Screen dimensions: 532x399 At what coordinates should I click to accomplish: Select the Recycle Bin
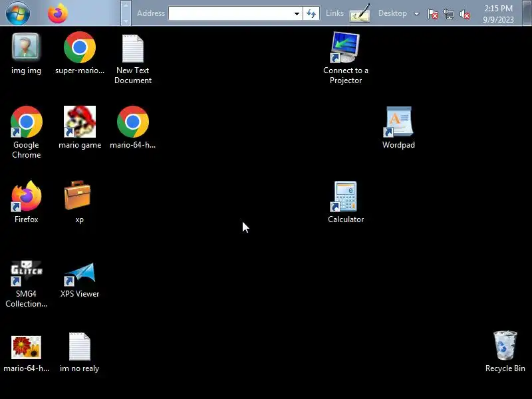coord(505,352)
